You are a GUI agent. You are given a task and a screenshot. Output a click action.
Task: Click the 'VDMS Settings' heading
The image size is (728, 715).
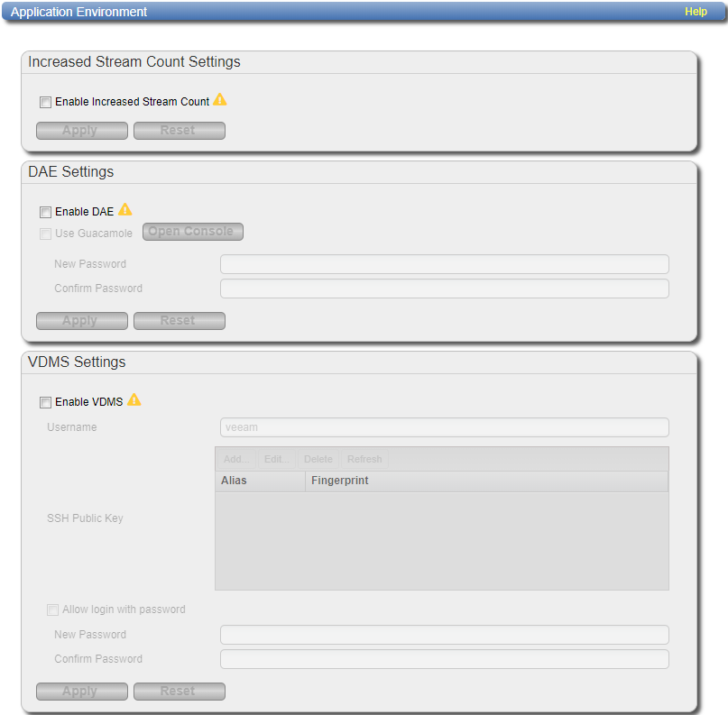[77, 362]
